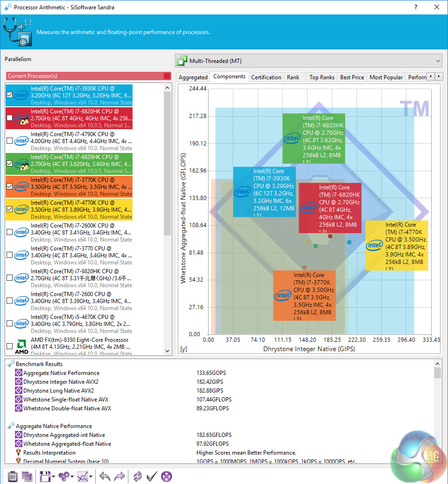Uncheck the green i7-6820HK 3.62GHz checkbox

click(x=10, y=163)
